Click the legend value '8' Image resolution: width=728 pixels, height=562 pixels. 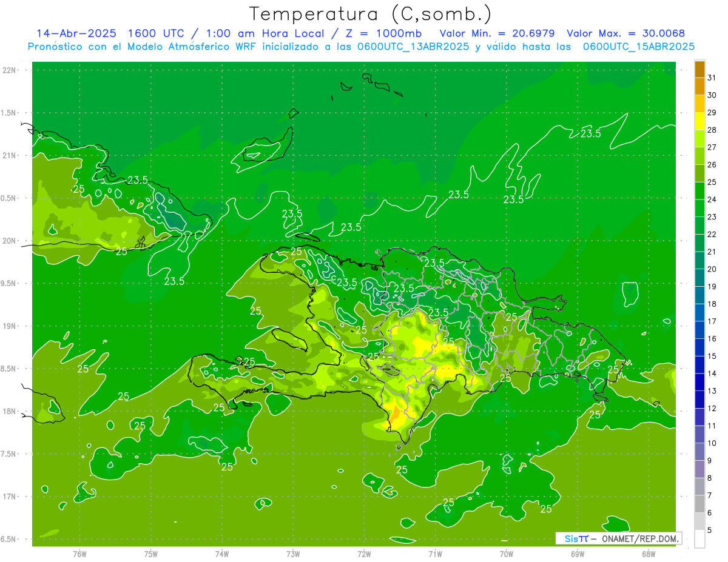click(x=710, y=478)
